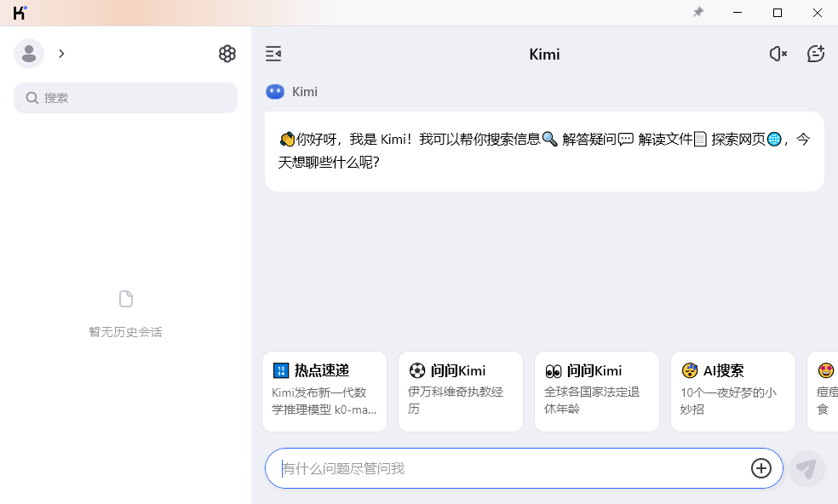Click the Kimi avatar next to the greeting
The width and height of the screenshot is (838, 504).
point(274,91)
